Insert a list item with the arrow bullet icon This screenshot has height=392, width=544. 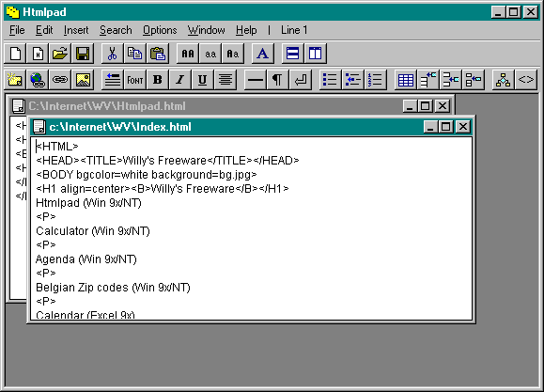pos(353,80)
